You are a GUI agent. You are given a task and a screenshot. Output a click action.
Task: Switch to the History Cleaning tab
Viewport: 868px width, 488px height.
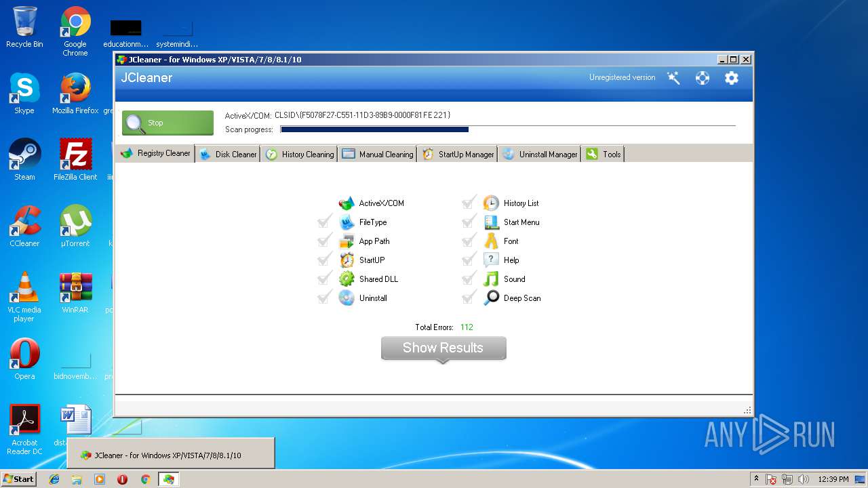[300, 155]
